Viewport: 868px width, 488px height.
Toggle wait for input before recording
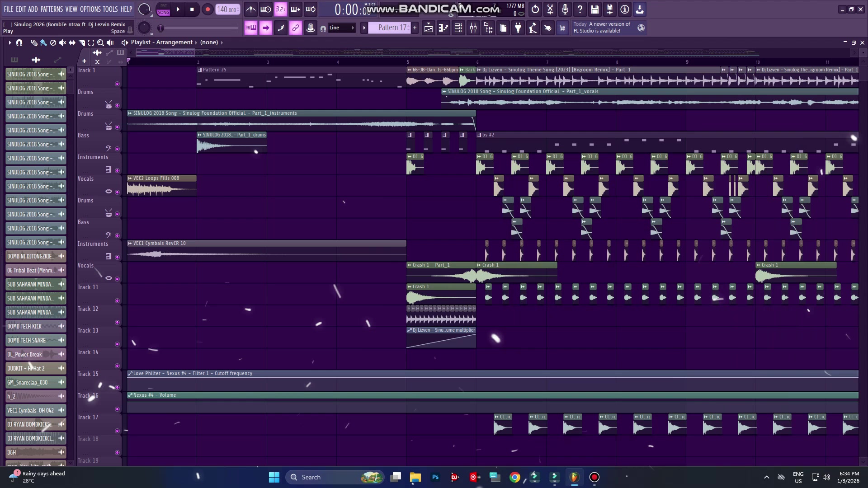click(x=266, y=9)
